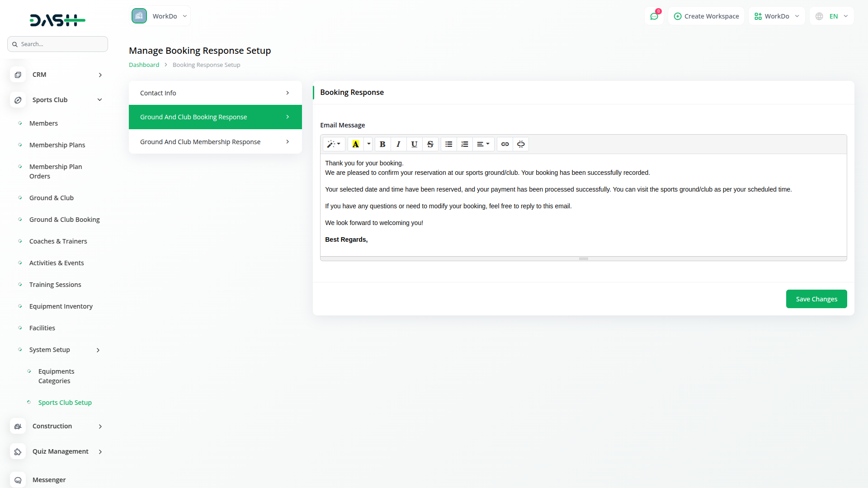Open Ground & Club Booking page
The height and width of the screenshot is (488, 868).
(64, 220)
